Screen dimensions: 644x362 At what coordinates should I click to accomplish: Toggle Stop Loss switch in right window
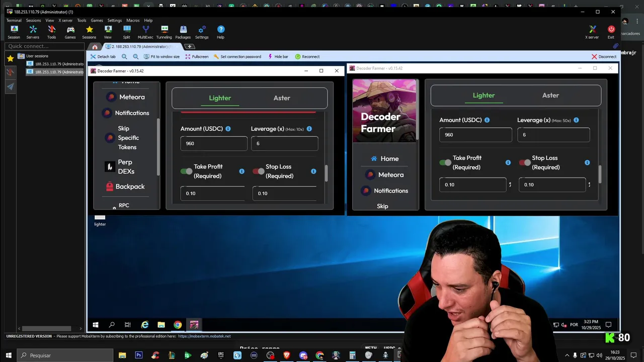524,162
